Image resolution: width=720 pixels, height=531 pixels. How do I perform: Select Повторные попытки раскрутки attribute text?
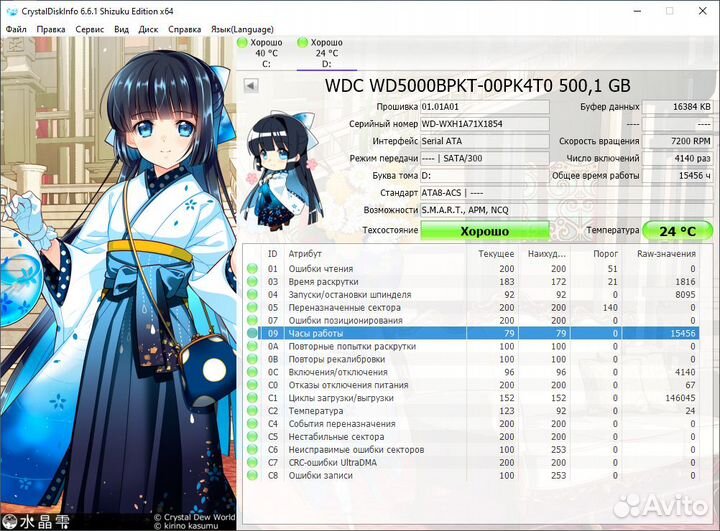[x=352, y=346]
